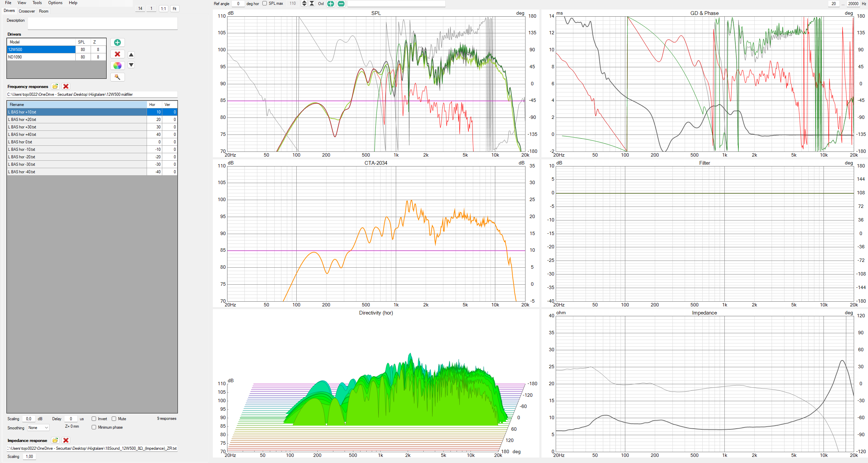Enable the SPL max checkbox
Viewport: 868px width, 463px height.
(x=265, y=4)
